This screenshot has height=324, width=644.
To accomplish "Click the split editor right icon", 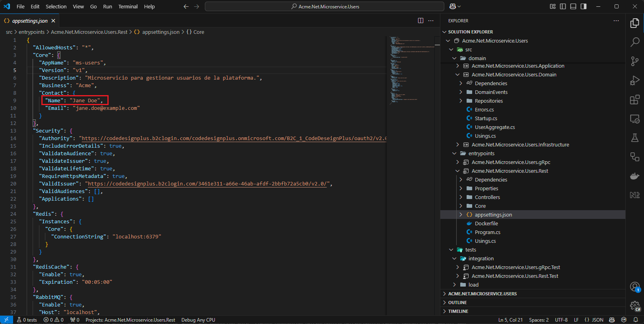I will 420,21.
